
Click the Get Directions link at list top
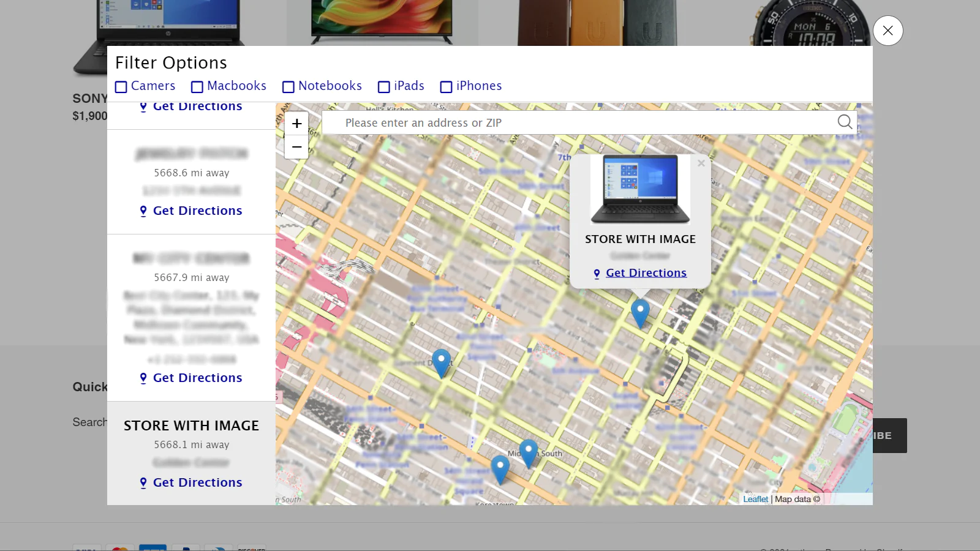pos(197,107)
